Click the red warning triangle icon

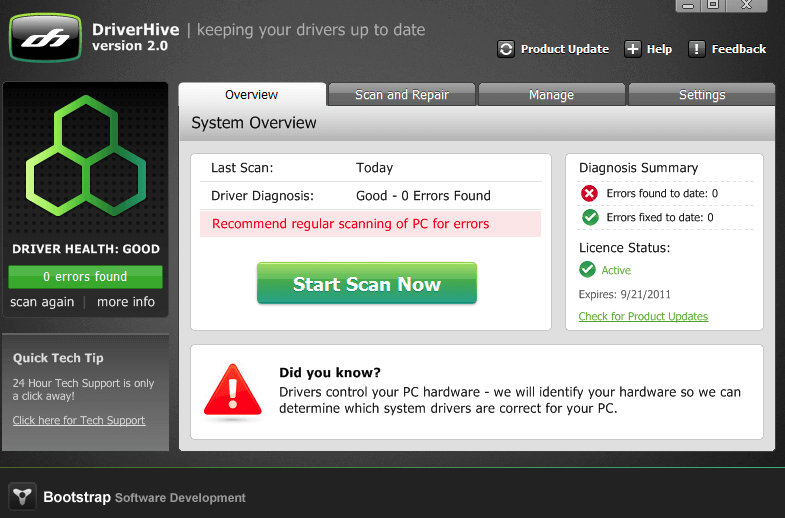(x=232, y=391)
